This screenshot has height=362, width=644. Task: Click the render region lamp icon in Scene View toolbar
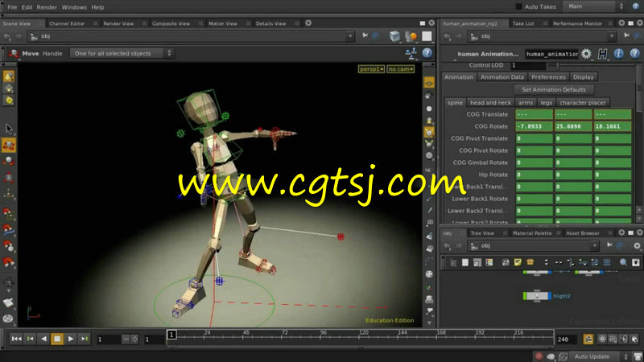click(411, 36)
